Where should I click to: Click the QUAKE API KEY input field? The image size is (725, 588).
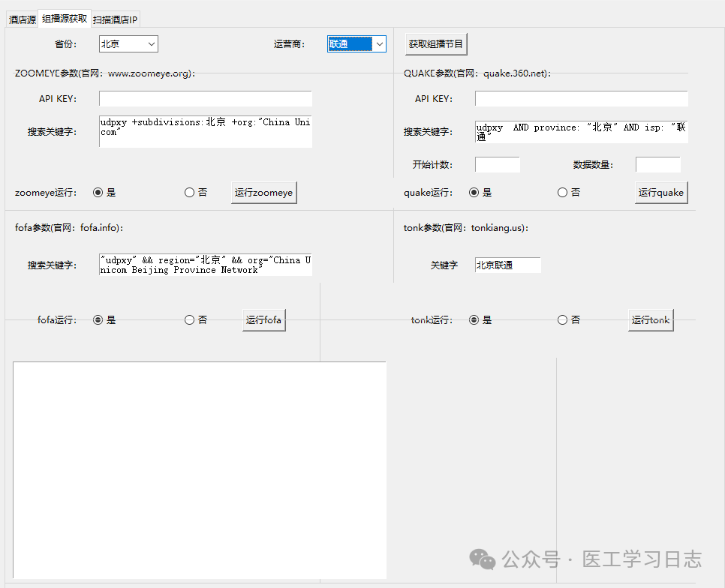tap(581, 98)
